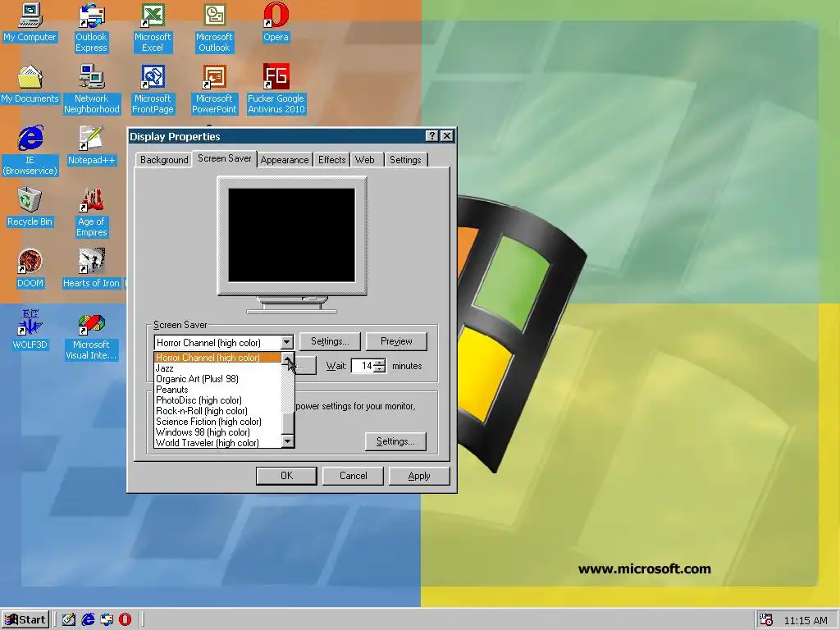The width and height of the screenshot is (840, 630).
Task: Switch to the Screen Saver tab
Action: coord(225,158)
